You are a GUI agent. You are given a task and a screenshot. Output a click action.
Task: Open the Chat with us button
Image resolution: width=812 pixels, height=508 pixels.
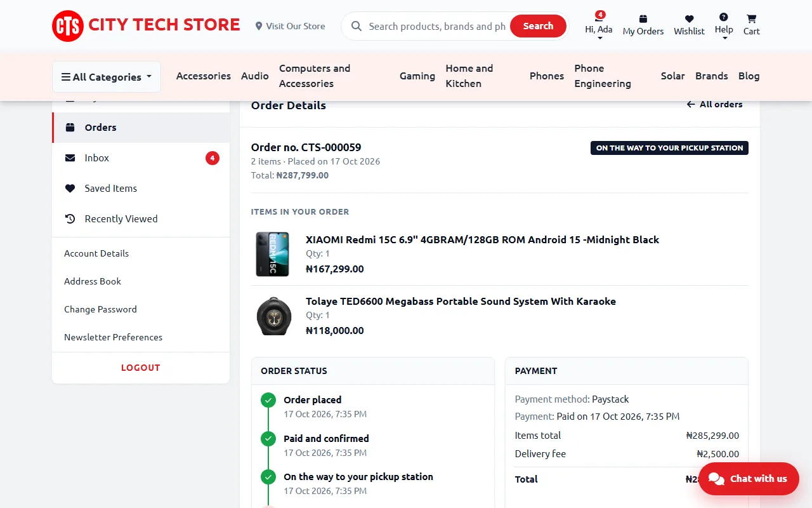pyautogui.click(x=749, y=479)
